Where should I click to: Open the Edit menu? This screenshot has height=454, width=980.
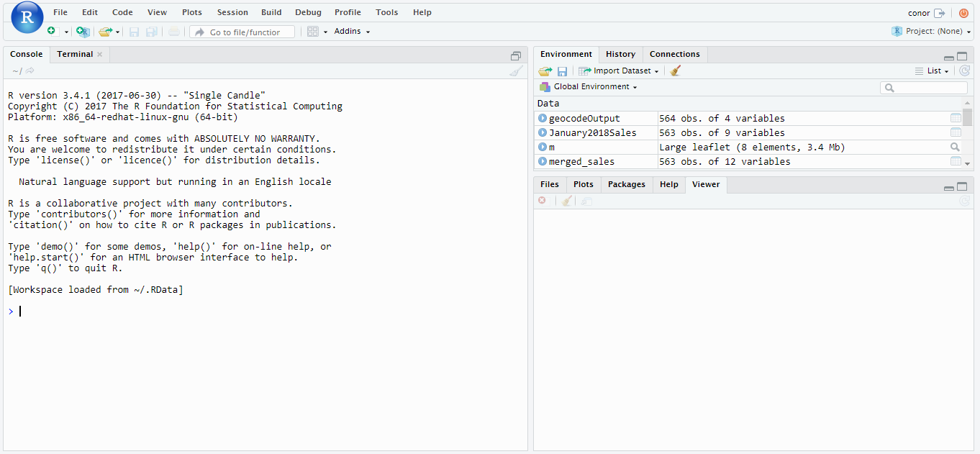[x=90, y=12]
